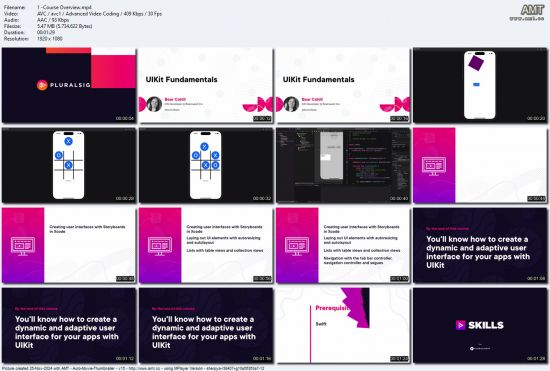Open the Prerequisites slide thumbnail
The width and height of the screenshot is (550, 371).
pos(343,325)
